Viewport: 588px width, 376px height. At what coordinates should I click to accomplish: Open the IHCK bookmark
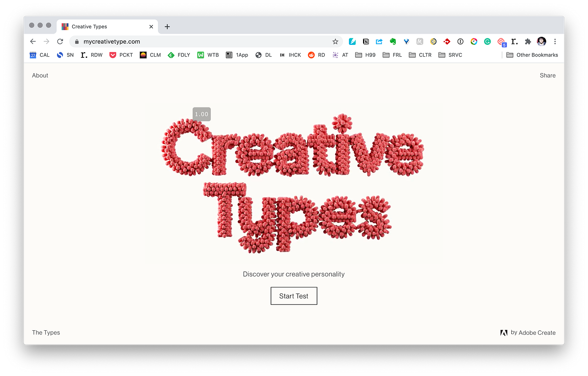(x=290, y=55)
